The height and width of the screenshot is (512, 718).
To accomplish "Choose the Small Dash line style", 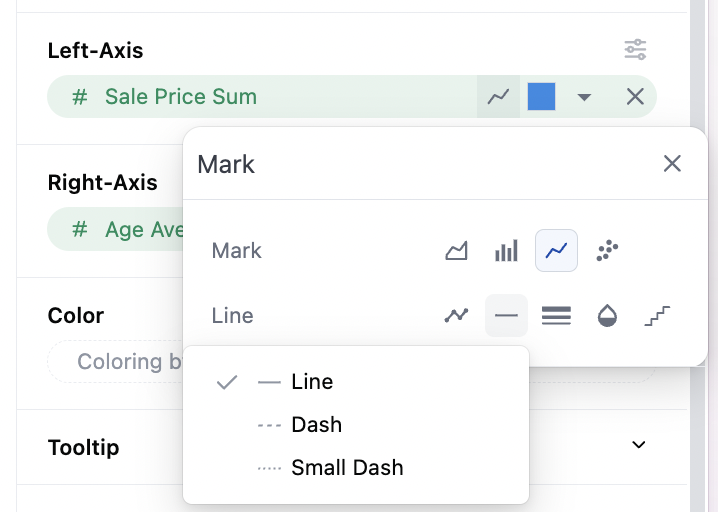I will point(347,468).
